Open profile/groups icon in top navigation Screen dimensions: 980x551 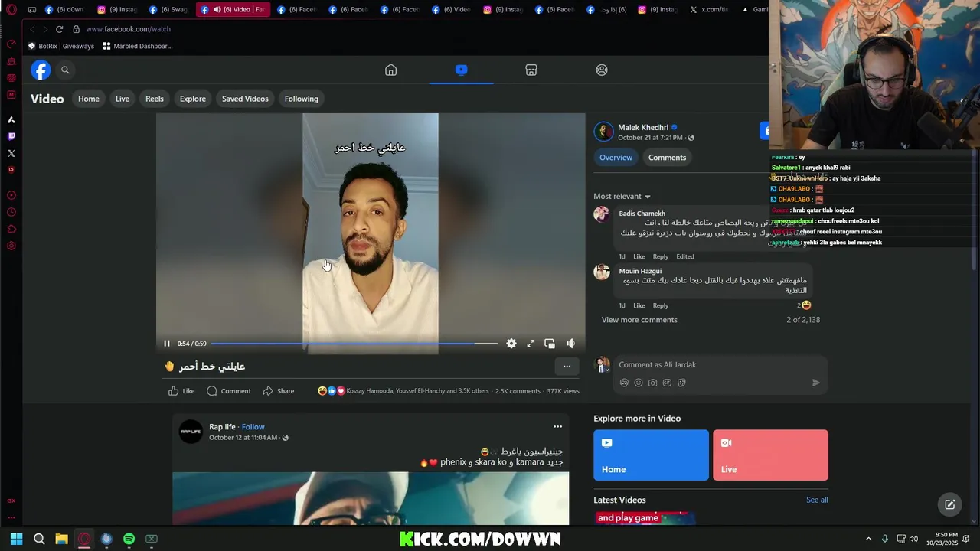(x=602, y=70)
